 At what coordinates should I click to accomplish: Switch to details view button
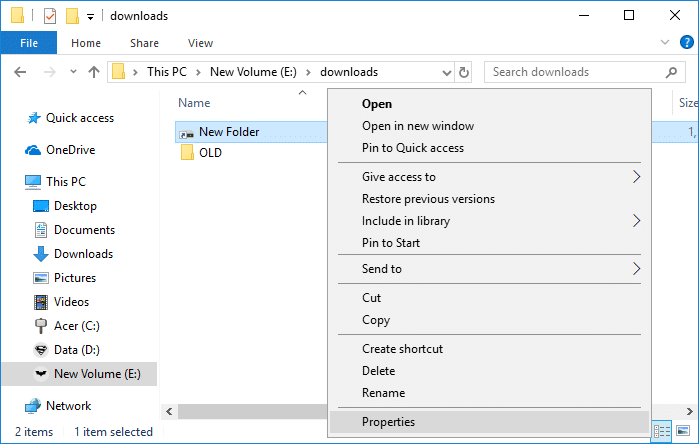coord(662,432)
